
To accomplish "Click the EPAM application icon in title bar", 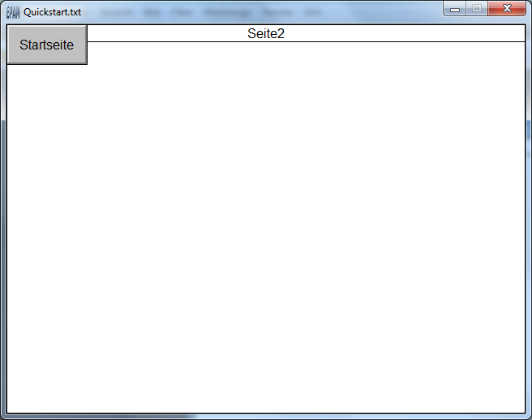I will coord(13,12).
